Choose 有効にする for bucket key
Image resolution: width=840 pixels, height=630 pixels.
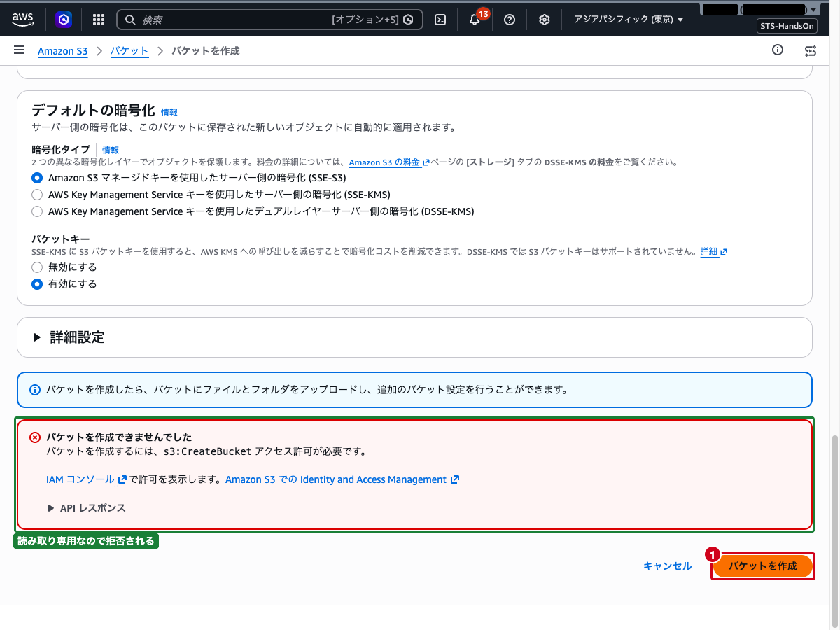pos(37,284)
